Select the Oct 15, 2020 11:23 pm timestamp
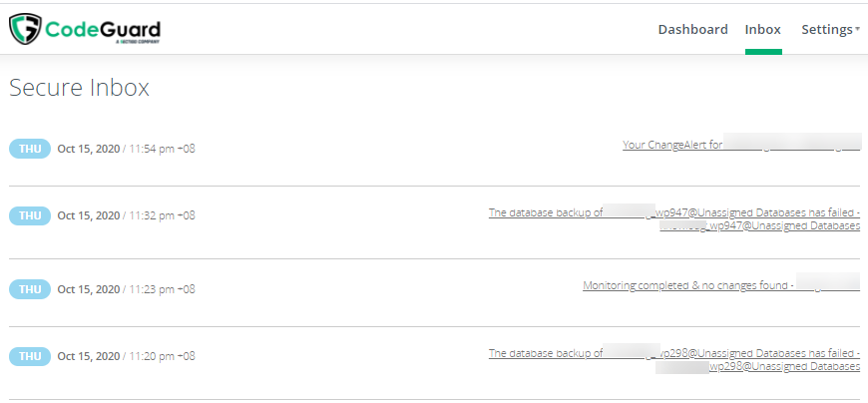868x403 pixels. [x=126, y=289]
